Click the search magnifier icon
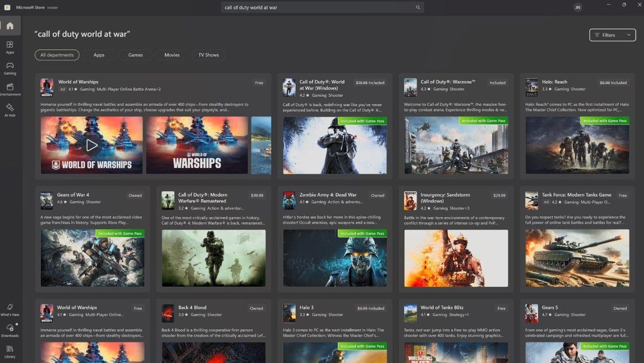Viewport: 644px width, 363px height. pos(418,8)
